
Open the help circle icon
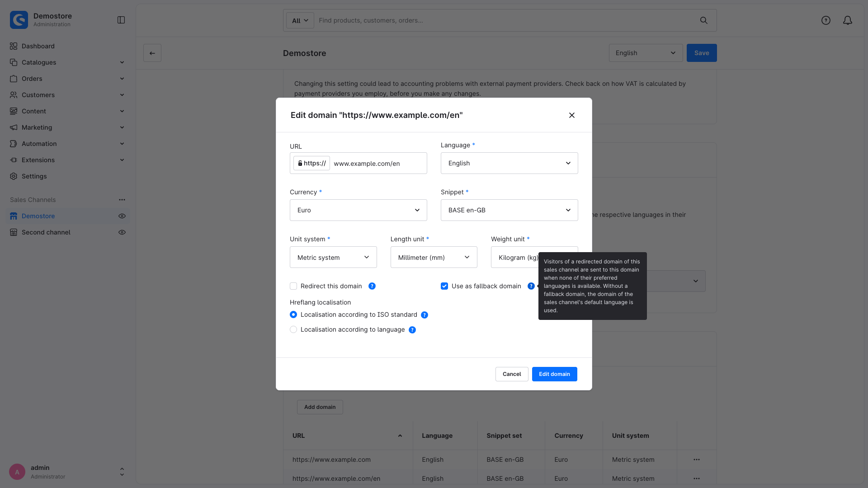pyautogui.click(x=826, y=20)
